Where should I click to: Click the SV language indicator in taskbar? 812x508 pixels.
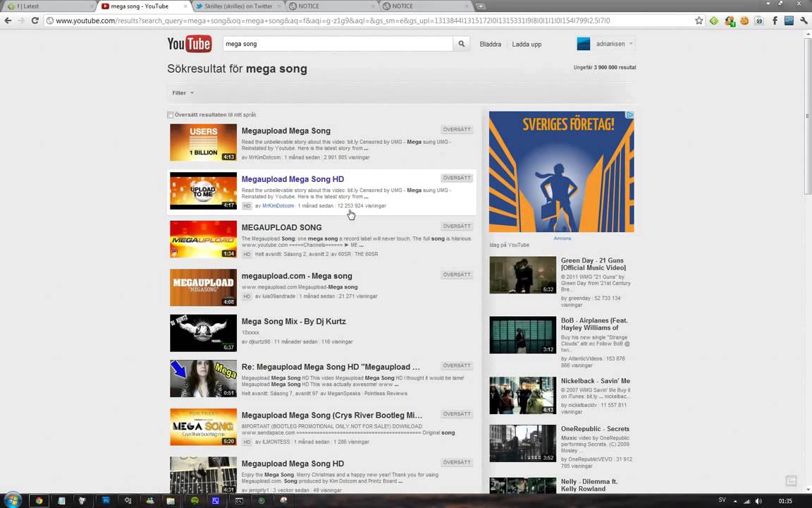coord(722,500)
